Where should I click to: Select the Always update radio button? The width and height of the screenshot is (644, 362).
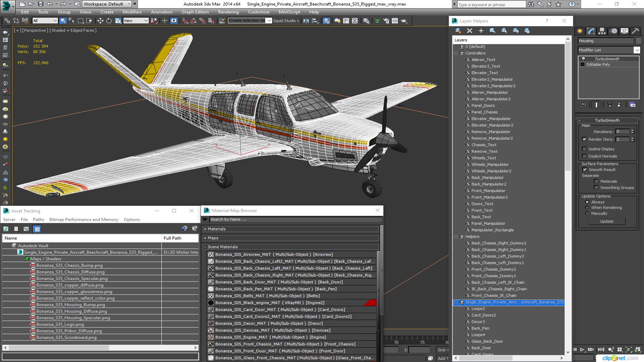pos(587,202)
